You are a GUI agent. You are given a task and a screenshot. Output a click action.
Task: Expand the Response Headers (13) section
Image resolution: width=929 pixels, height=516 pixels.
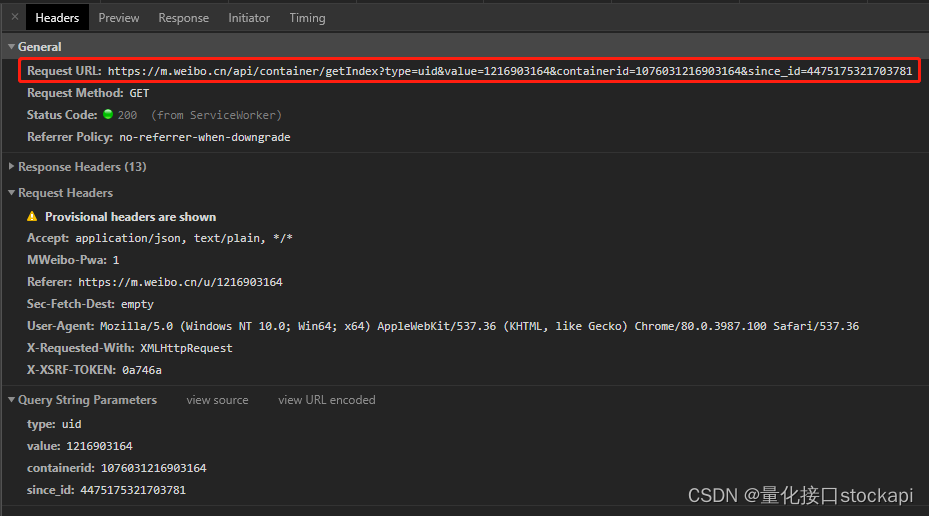(11, 166)
